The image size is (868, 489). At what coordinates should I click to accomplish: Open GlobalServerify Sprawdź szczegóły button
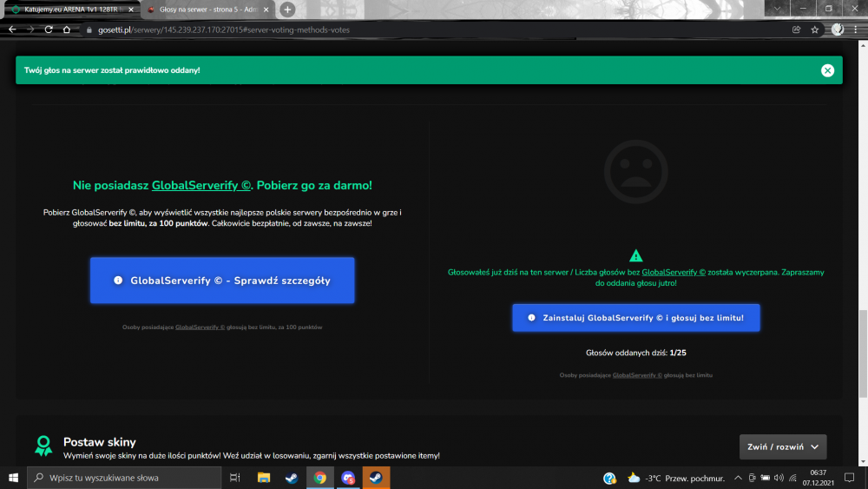222,281
